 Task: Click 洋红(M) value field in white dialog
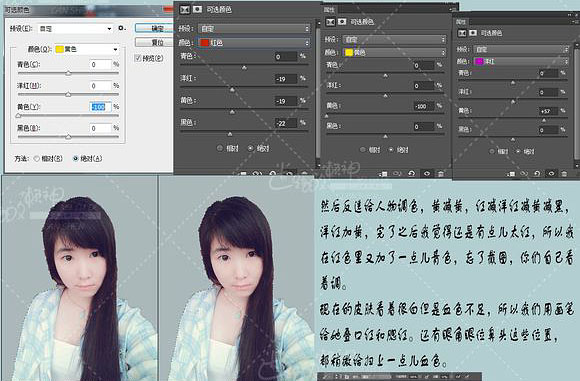pos(101,85)
